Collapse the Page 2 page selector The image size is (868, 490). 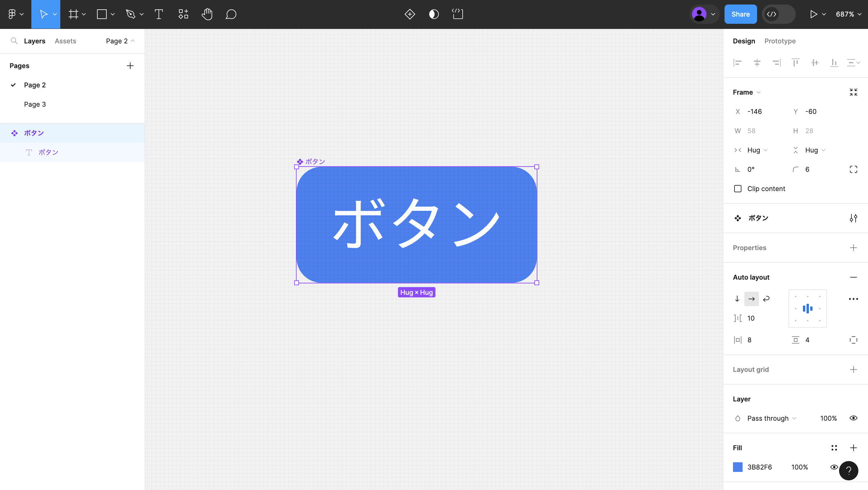pos(120,41)
